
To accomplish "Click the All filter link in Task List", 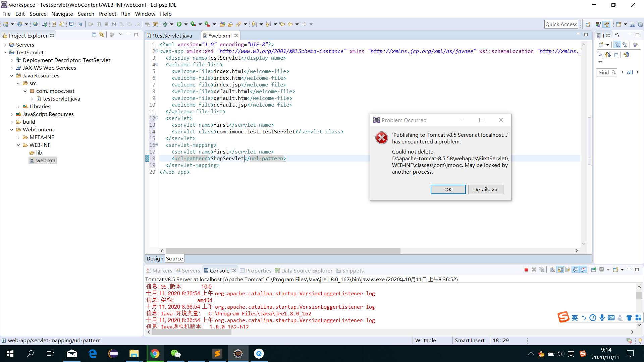I will click(x=630, y=72).
